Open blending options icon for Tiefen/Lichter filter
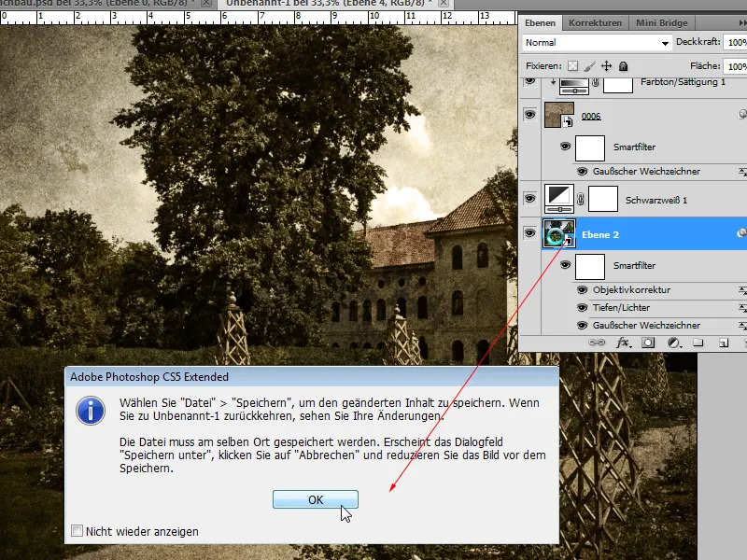 point(742,308)
